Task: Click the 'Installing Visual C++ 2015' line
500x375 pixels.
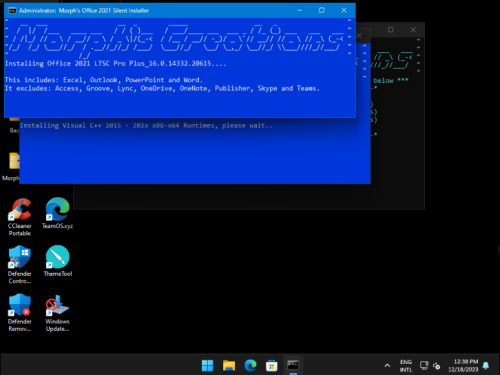Action: (146, 126)
